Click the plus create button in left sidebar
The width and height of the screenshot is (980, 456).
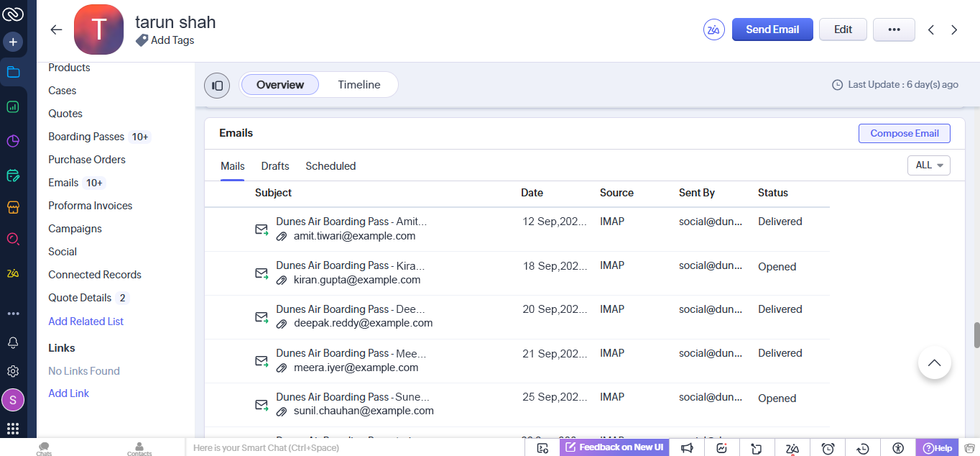(x=13, y=42)
